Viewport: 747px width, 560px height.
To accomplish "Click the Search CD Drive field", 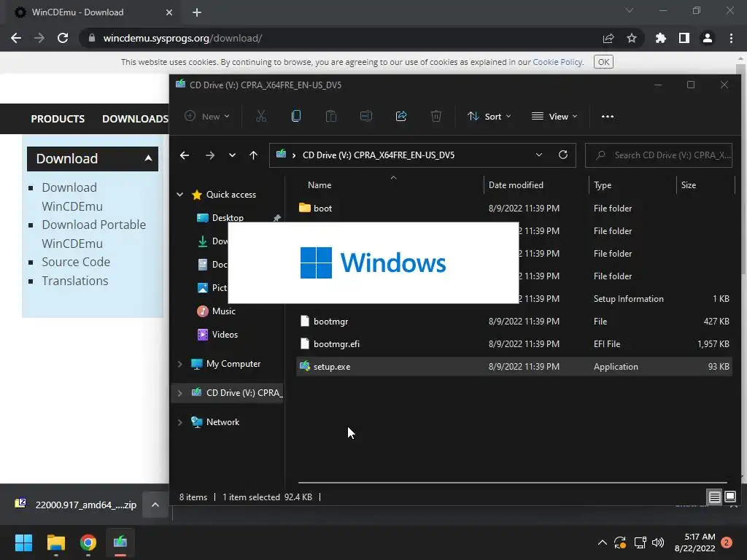I will tap(659, 155).
